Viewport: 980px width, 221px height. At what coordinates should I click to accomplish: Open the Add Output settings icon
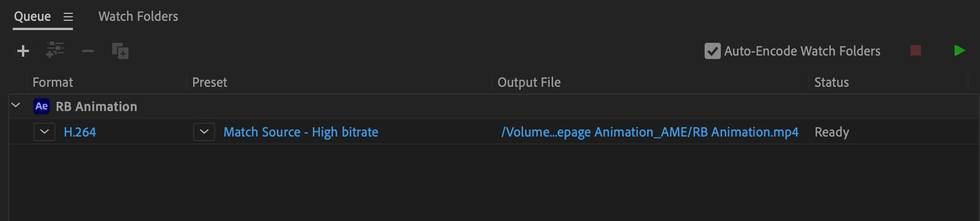55,50
